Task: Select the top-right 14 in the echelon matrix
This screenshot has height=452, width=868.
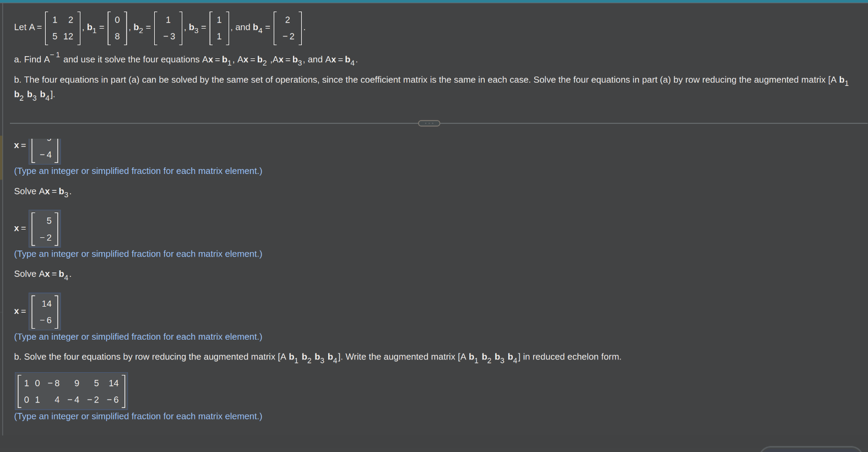Action: coord(113,383)
